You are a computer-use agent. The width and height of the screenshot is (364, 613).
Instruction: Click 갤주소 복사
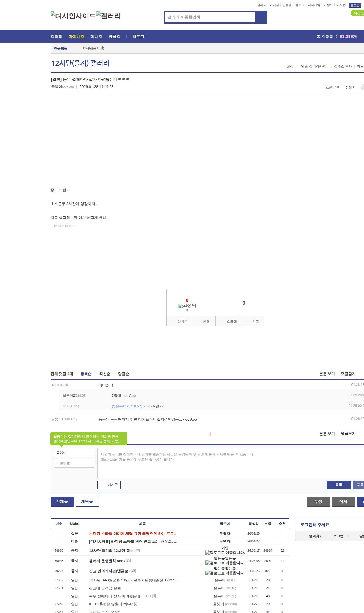coord(343,66)
